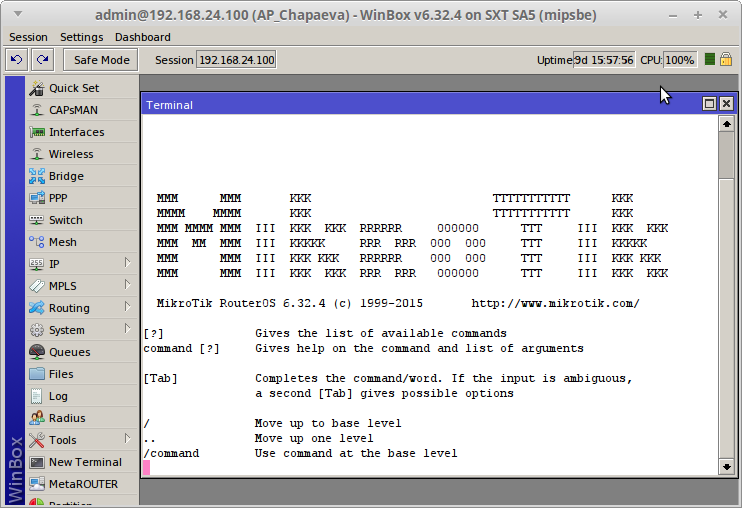Expand the Tools submenu arrow

[x=127, y=438]
